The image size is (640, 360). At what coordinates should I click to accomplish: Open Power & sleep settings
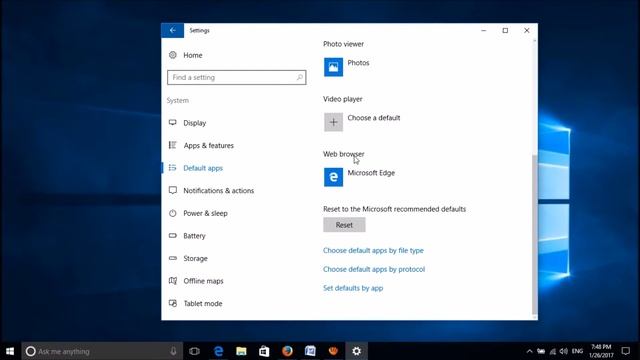[x=205, y=213]
